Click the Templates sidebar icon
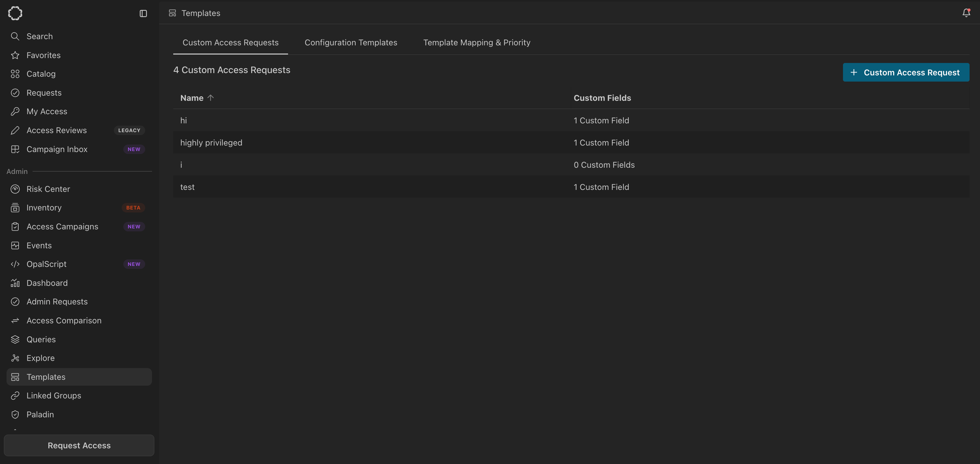The image size is (980, 464). point(15,377)
